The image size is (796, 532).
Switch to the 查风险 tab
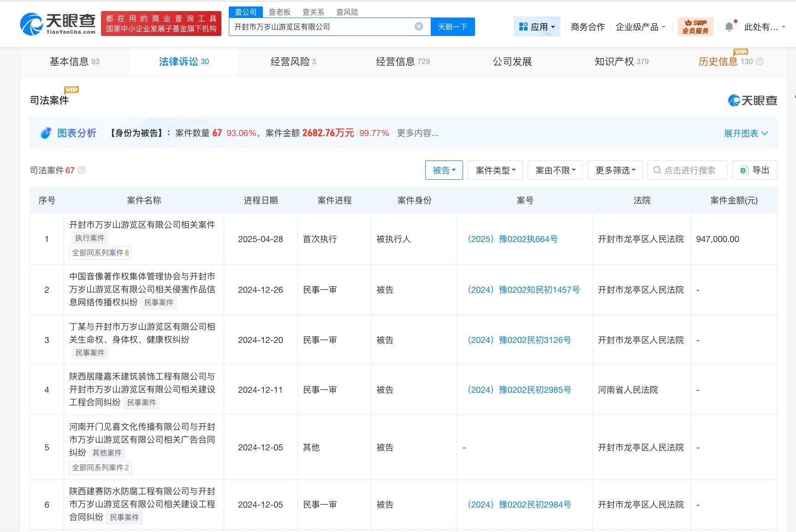click(347, 12)
